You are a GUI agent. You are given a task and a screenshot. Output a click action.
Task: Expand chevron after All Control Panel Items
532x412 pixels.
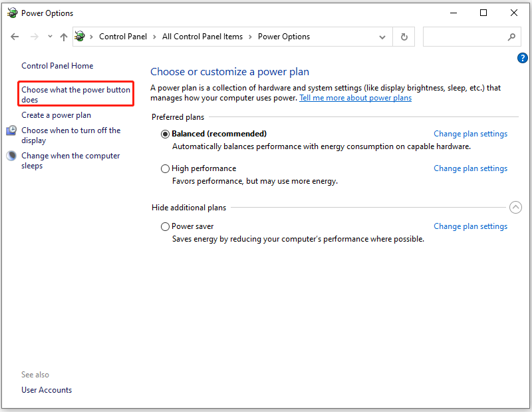250,37
